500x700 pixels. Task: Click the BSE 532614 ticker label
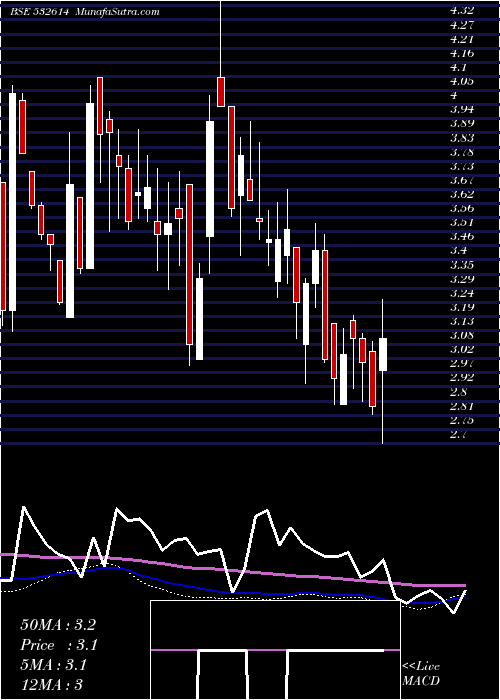pyautogui.click(x=39, y=12)
